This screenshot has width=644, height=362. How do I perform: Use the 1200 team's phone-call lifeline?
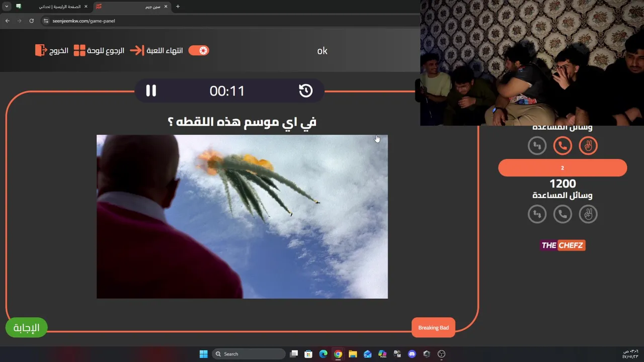click(x=562, y=214)
